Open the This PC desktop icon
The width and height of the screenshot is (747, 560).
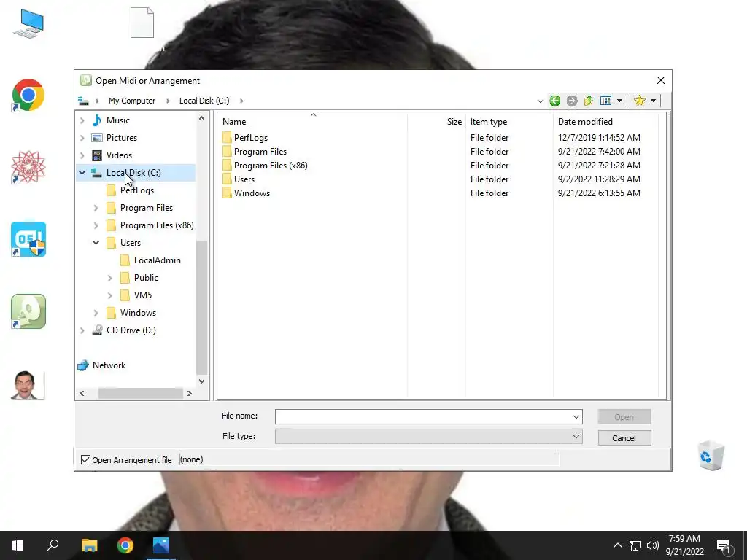[x=28, y=24]
